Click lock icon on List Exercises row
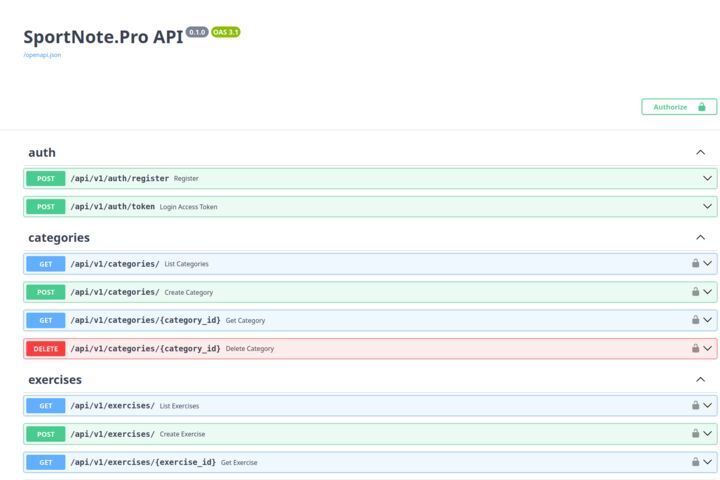Image resolution: width=720 pixels, height=480 pixels. (x=695, y=405)
